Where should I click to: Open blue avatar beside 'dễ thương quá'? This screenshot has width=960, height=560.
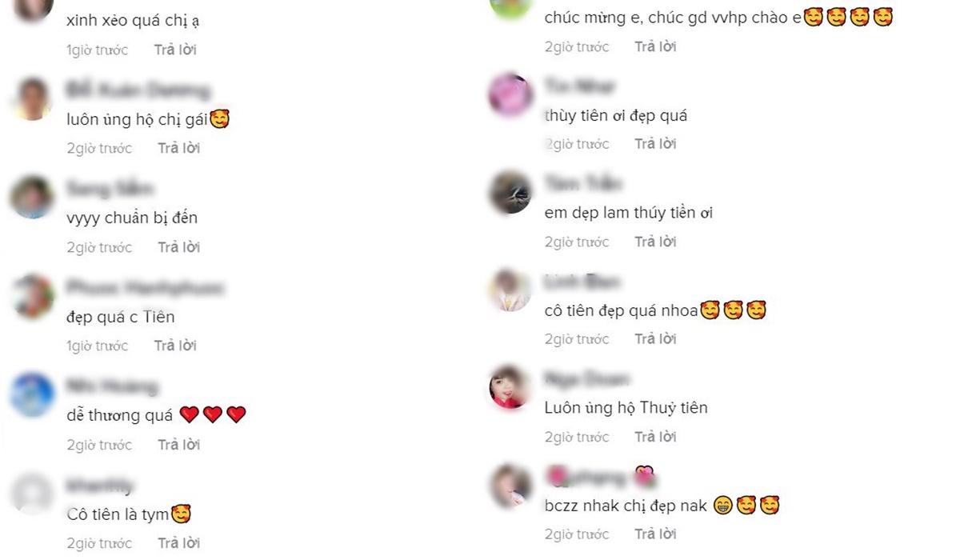[34, 395]
